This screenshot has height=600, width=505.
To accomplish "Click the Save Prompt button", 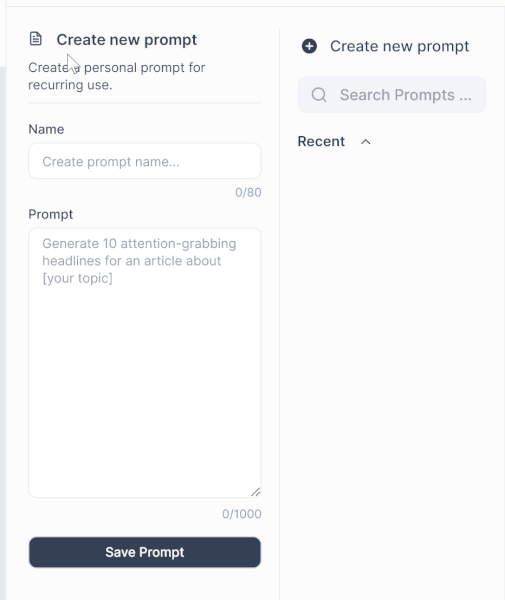I will (145, 552).
